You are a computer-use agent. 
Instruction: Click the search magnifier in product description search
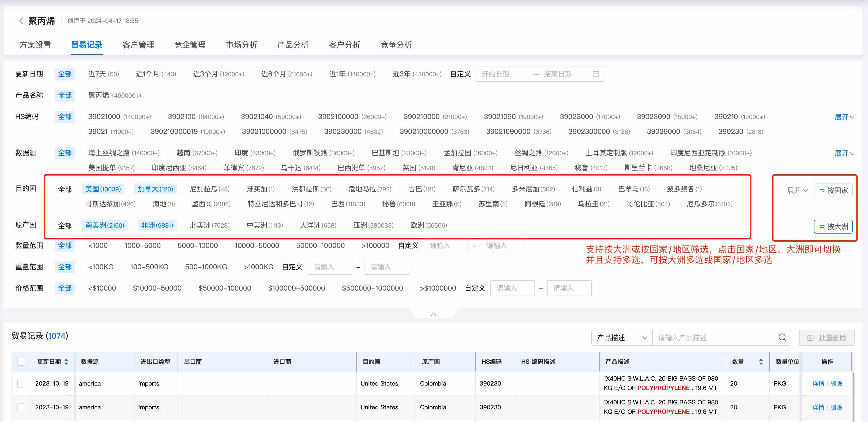[x=782, y=337]
